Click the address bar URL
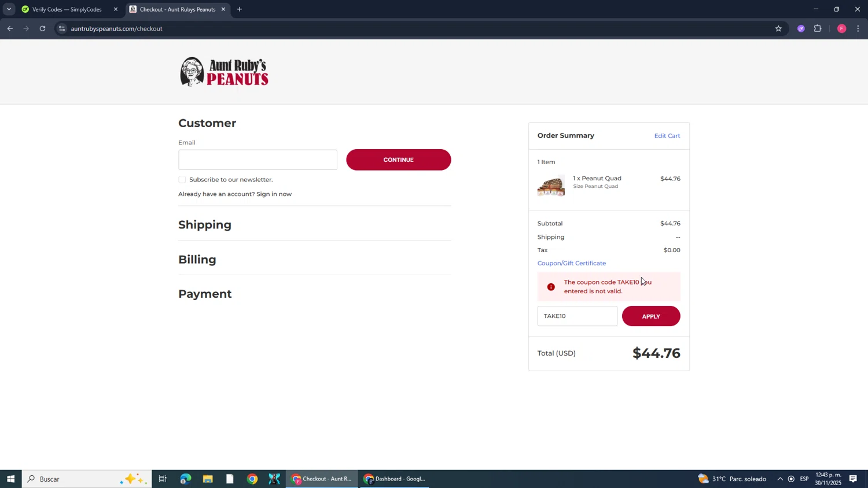The image size is (868, 488). [116, 28]
